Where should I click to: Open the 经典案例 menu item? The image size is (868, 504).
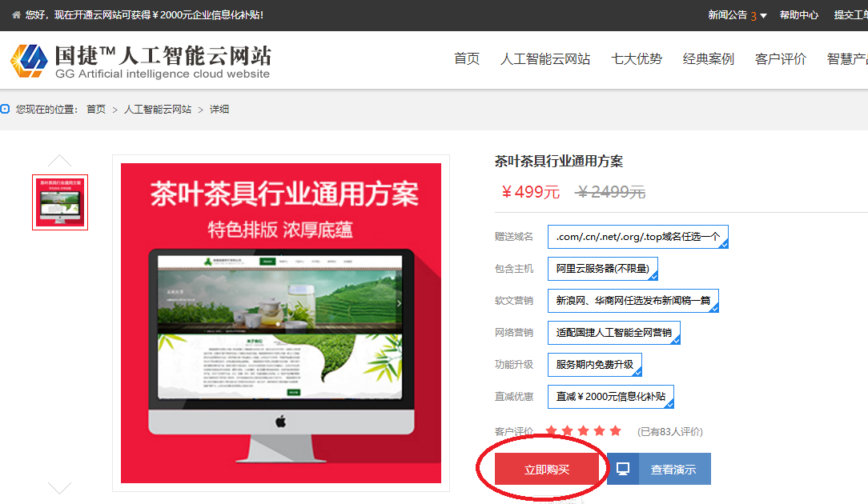[708, 59]
